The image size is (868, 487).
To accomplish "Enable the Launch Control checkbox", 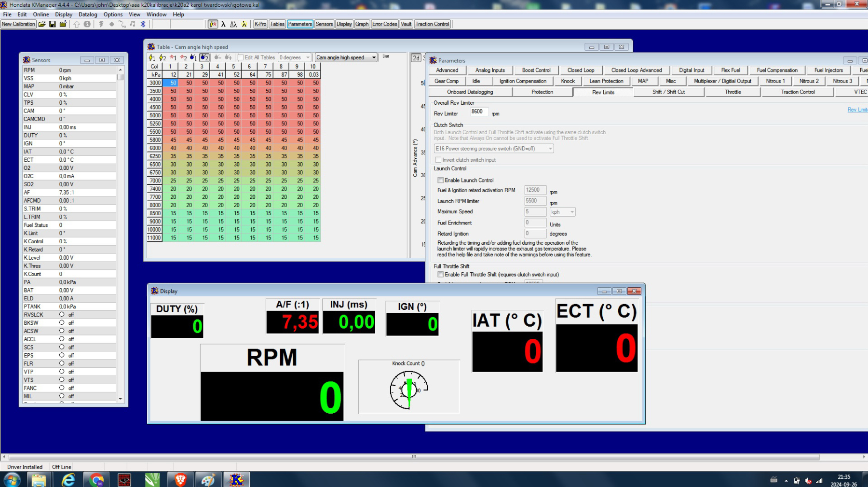I will [440, 180].
